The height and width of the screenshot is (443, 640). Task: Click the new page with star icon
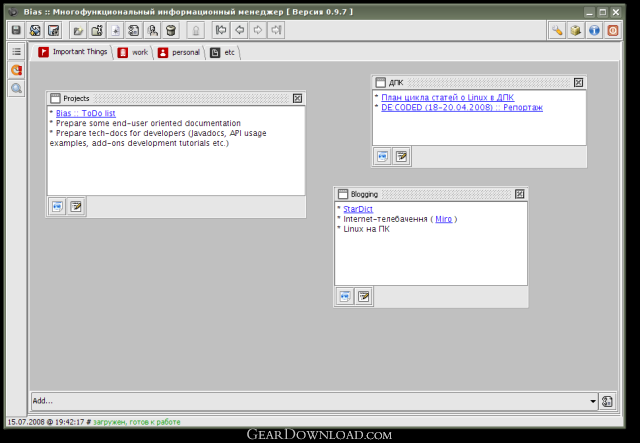[116, 30]
